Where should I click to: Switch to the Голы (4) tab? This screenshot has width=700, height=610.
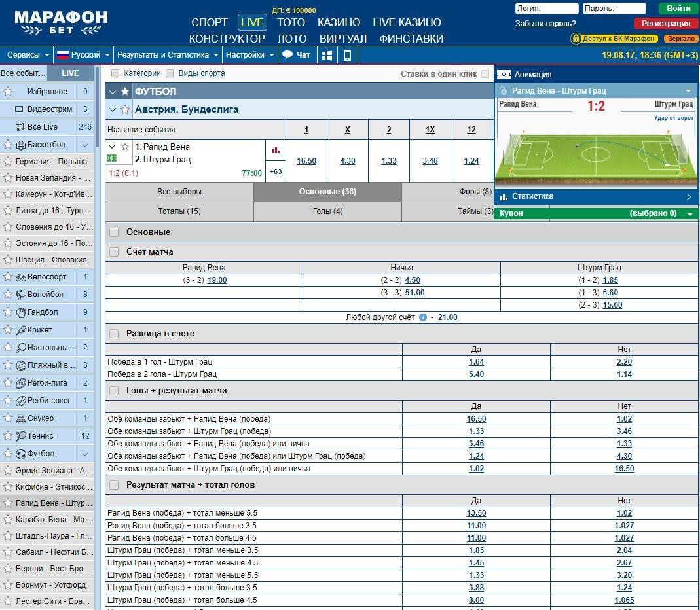[x=327, y=211]
